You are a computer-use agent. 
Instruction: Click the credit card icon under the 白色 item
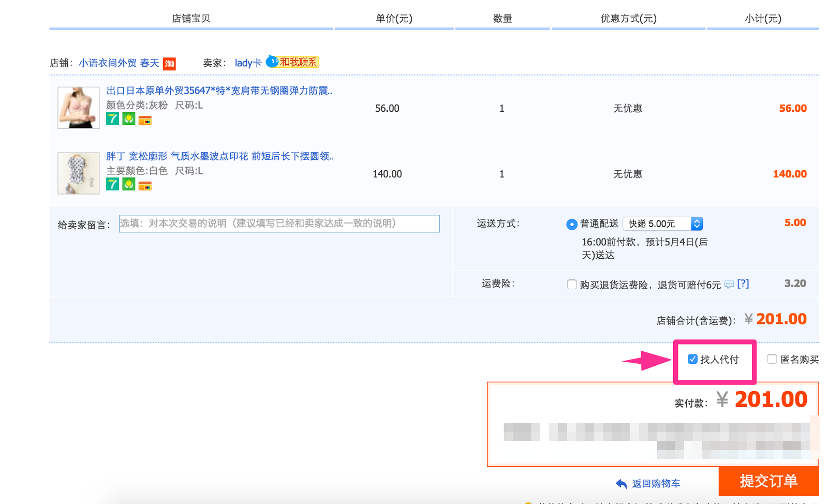tap(145, 186)
